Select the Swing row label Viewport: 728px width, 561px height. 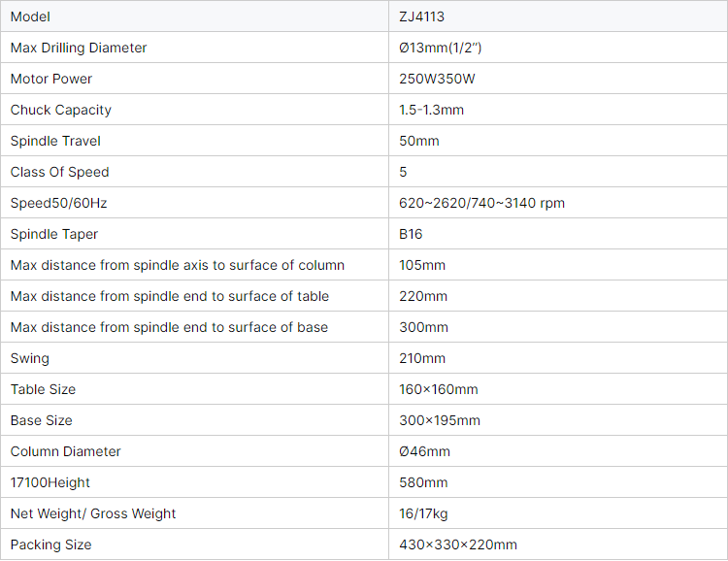(x=30, y=358)
